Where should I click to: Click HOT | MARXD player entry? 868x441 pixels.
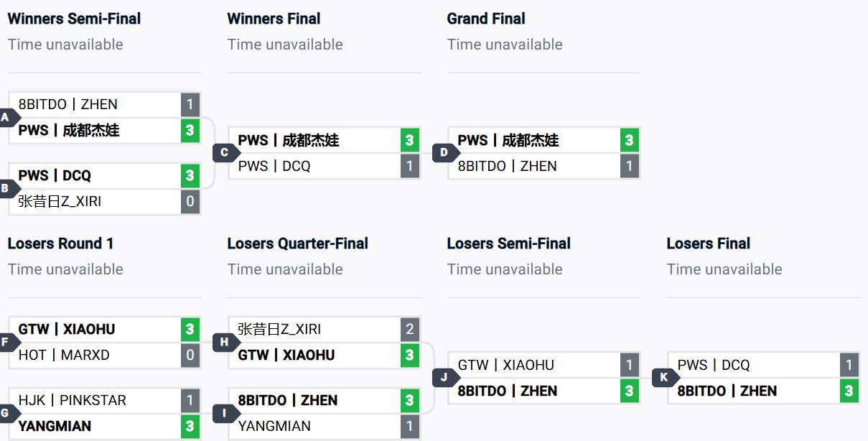[64, 355]
